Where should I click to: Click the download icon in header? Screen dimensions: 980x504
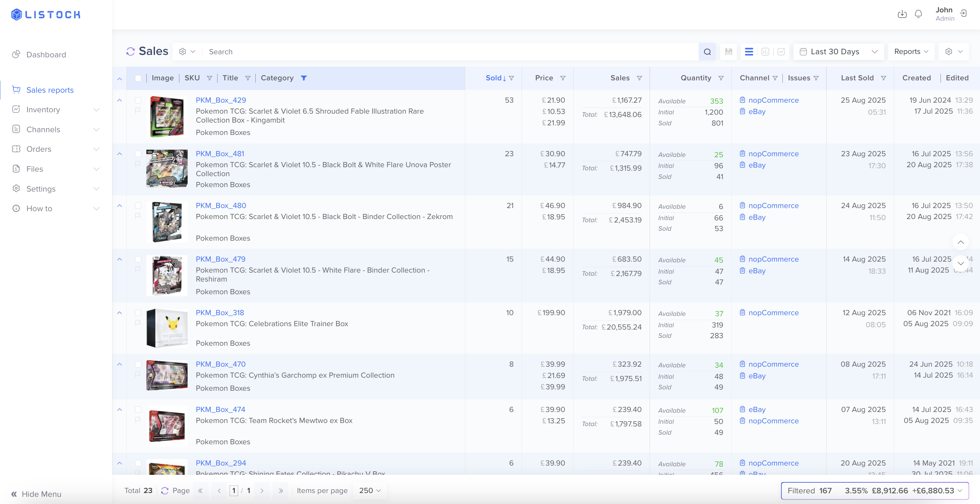point(902,14)
